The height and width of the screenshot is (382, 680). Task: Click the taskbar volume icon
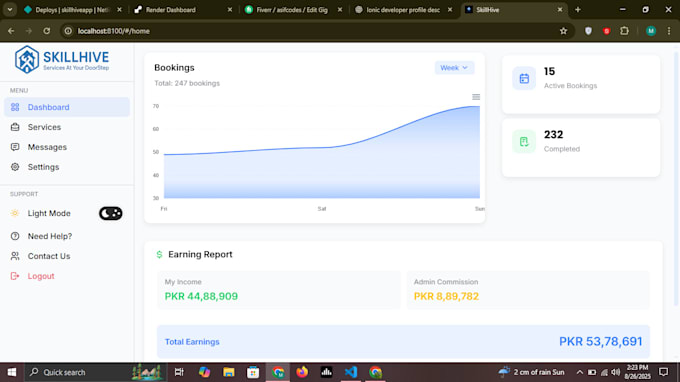(x=616, y=372)
